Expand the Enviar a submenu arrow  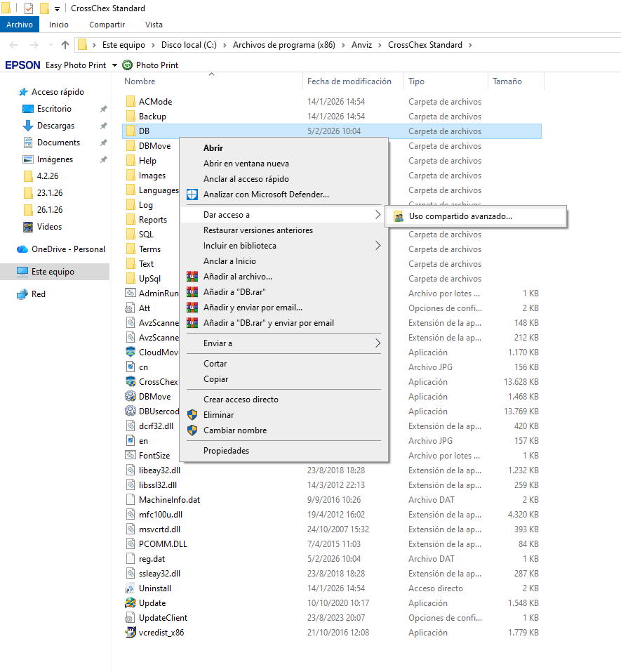pyautogui.click(x=378, y=343)
